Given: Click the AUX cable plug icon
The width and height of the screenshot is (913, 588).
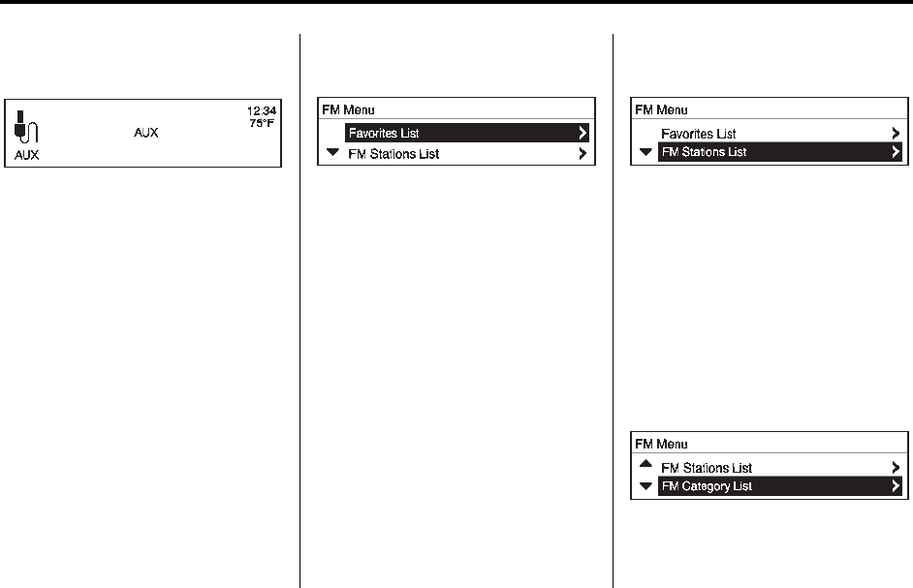Looking at the screenshot, I should (25, 126).
